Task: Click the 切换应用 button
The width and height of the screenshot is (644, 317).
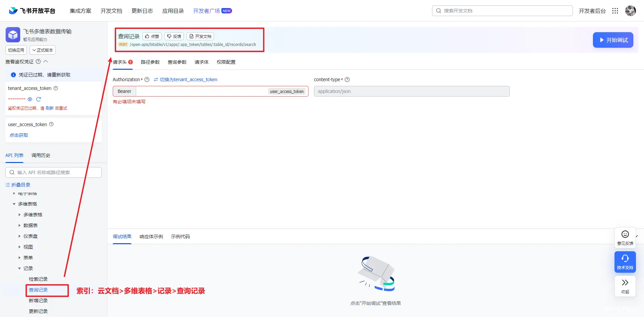Action: click(16, 50)
